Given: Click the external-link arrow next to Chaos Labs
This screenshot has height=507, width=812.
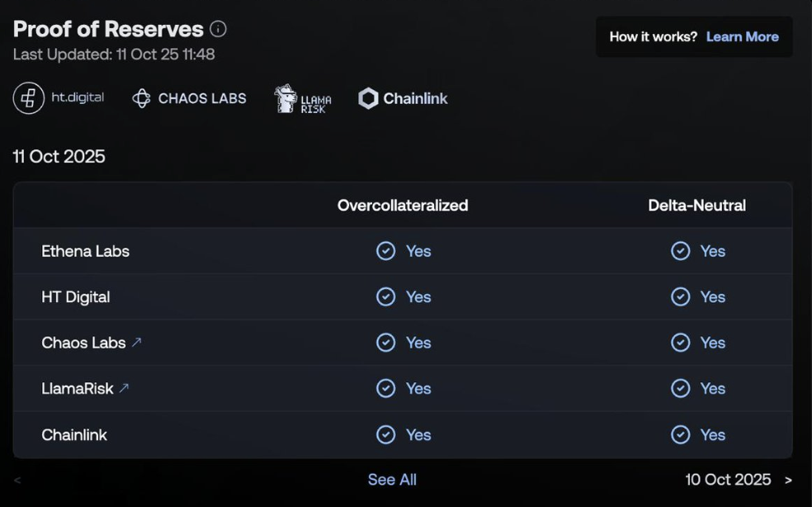Looking at the screenshot, I should click(137, 342).
